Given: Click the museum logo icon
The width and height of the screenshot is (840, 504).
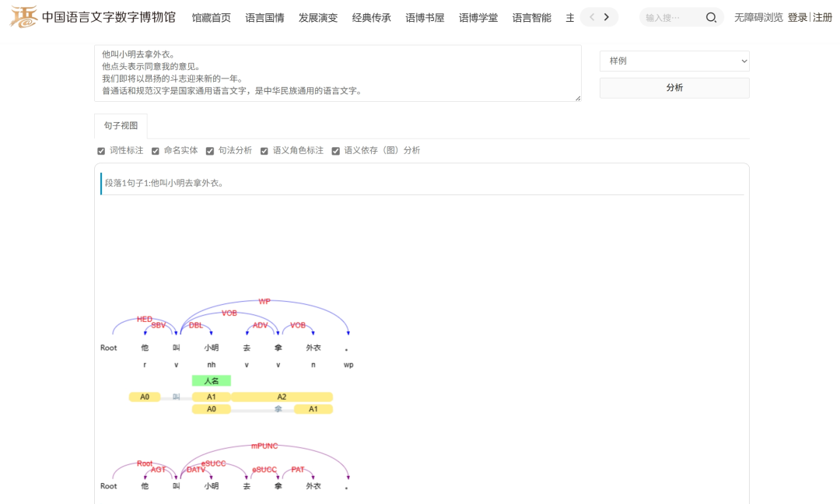Looking at the screenshot, I should 23,16.
